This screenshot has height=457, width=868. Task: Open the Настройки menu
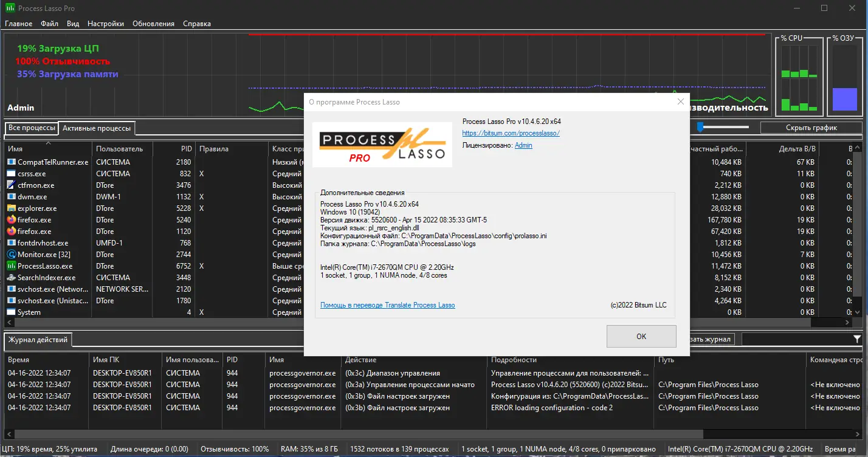pos(106,24)
